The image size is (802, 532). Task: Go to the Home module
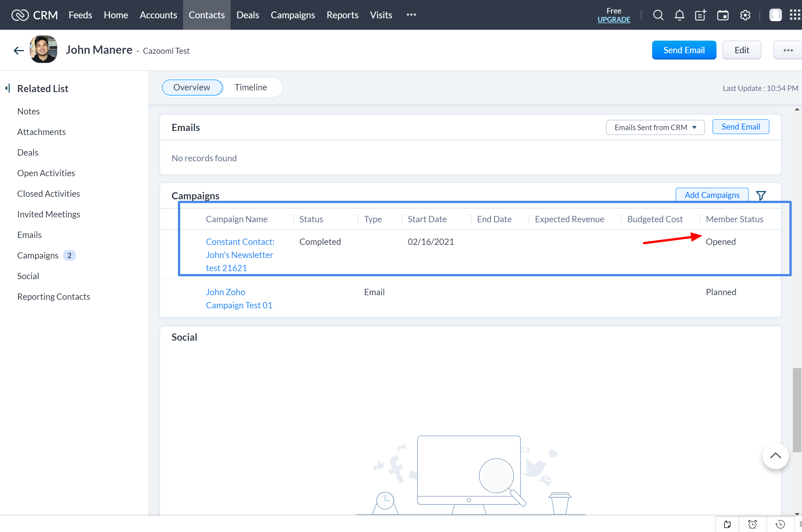pyautogui.click(x=116, y=15)
